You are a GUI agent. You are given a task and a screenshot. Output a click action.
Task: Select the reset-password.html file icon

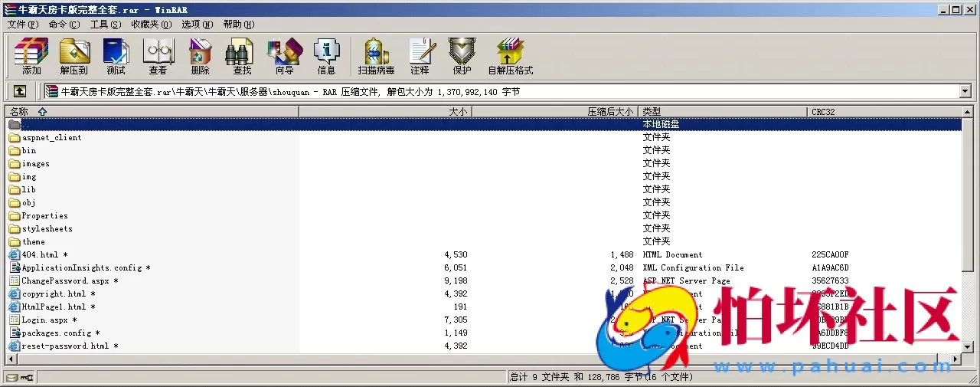[x=15, y=346]
